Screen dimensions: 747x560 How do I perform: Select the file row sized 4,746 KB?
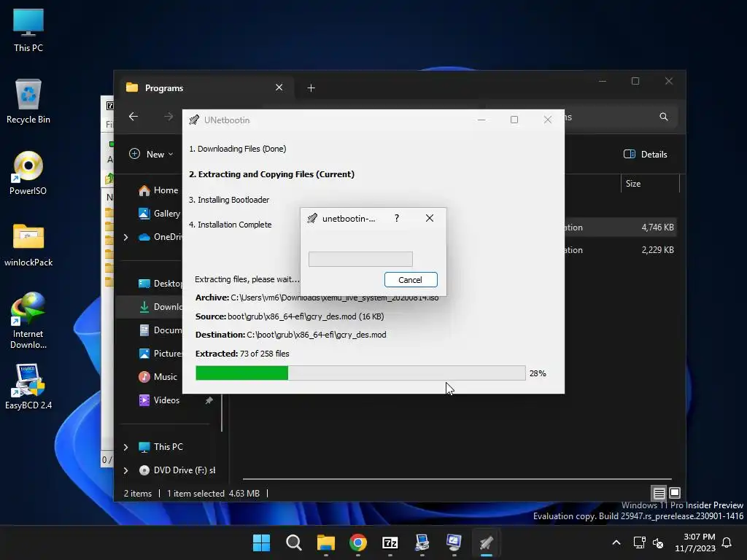click(x=620, y=227)
